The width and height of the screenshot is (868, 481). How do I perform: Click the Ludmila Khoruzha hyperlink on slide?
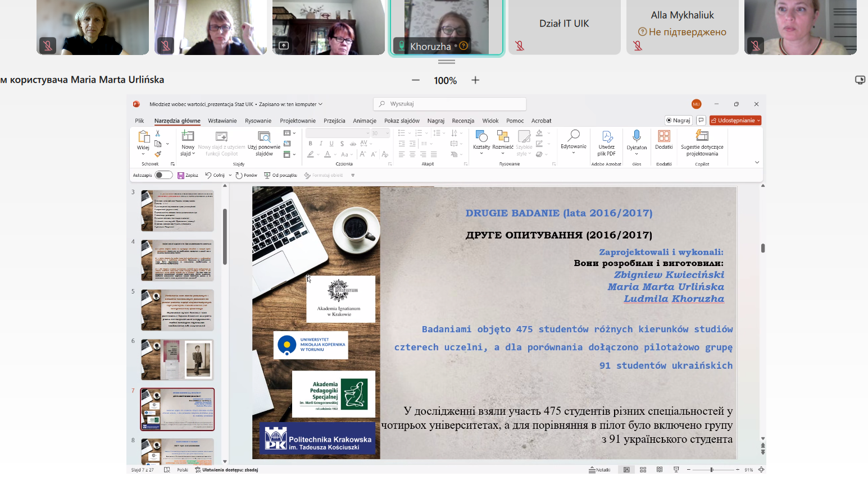pyautogui.click(x=674, y=299)
